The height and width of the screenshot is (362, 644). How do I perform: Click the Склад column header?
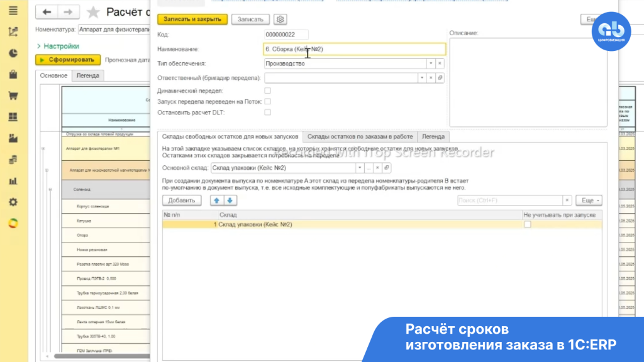[x=370, y=215]
